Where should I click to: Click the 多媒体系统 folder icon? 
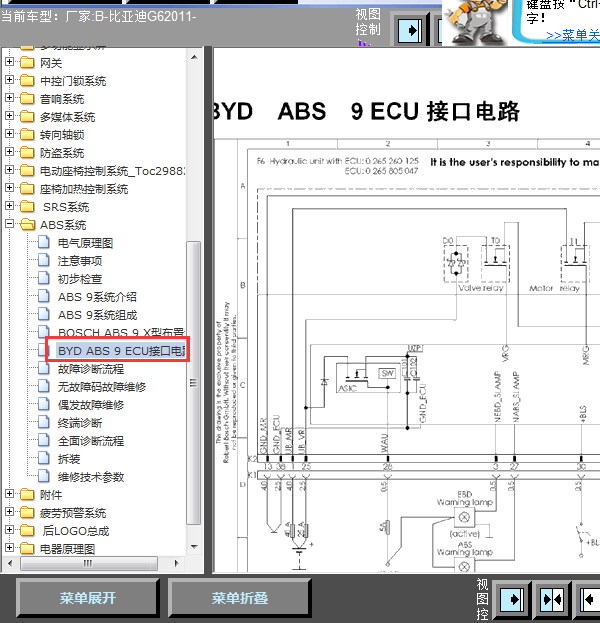[x=27, y=116]
